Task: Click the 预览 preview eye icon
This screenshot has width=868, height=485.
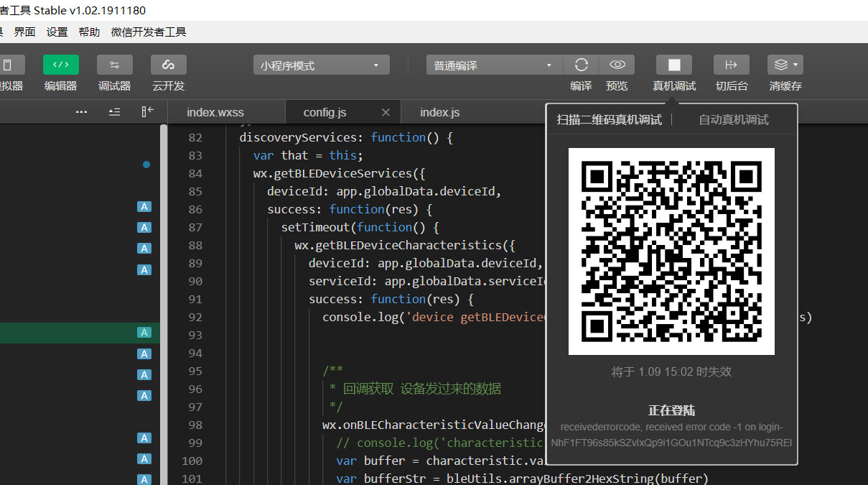Action: click(x=617, y=65)
